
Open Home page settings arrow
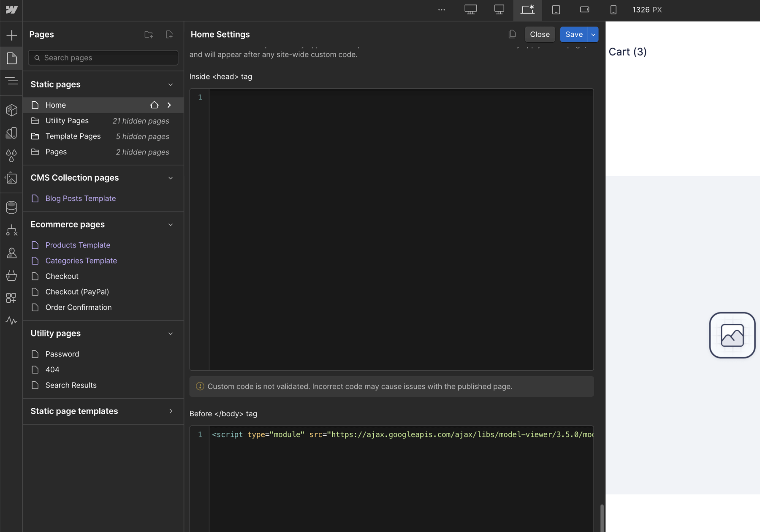[x=169, y=105]
